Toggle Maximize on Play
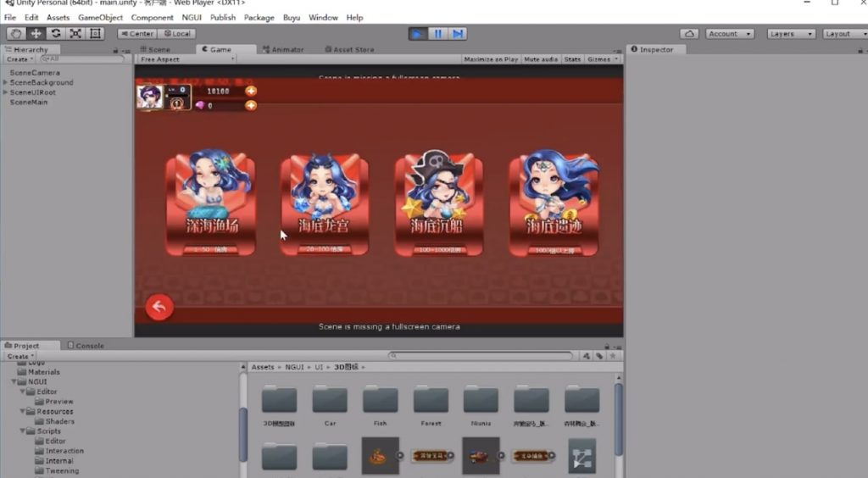 (491, 59)
